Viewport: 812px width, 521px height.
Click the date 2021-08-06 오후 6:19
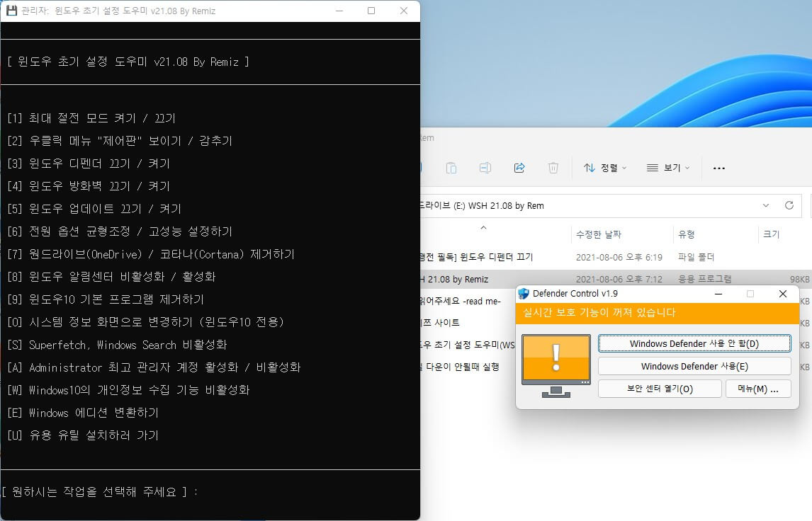coord(619,257)
